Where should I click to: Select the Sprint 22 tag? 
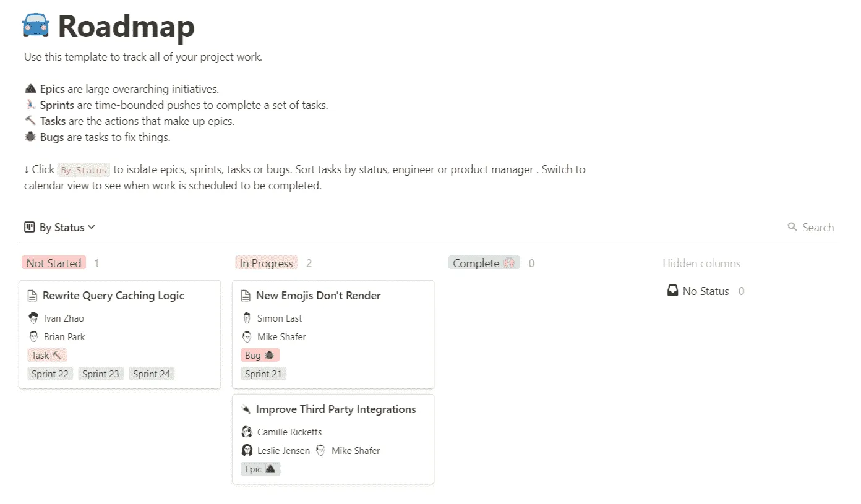[49, 374]
